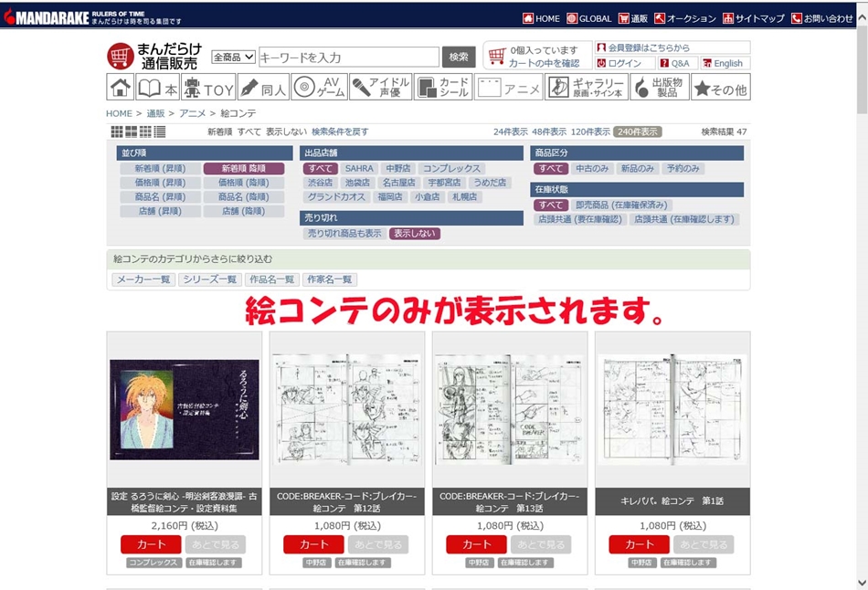Open the ギャラリー 原画・サイン本 category

(587, 87)
